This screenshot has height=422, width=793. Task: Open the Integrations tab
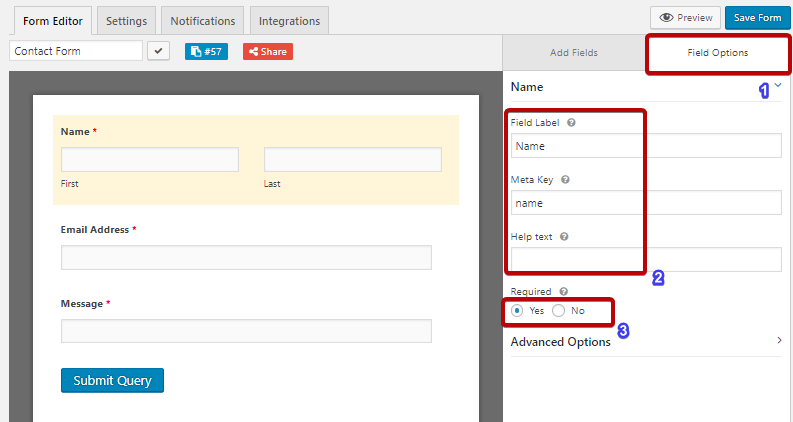[x=289, y=21]
